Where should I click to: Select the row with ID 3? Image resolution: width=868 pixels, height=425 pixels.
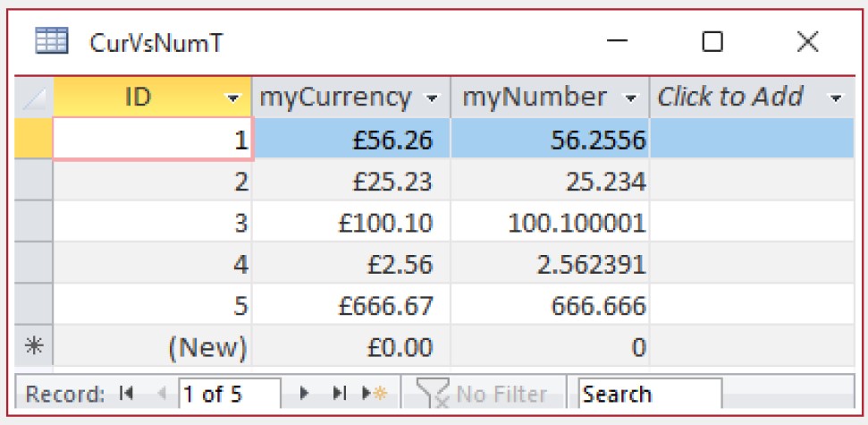coord(34,223)
